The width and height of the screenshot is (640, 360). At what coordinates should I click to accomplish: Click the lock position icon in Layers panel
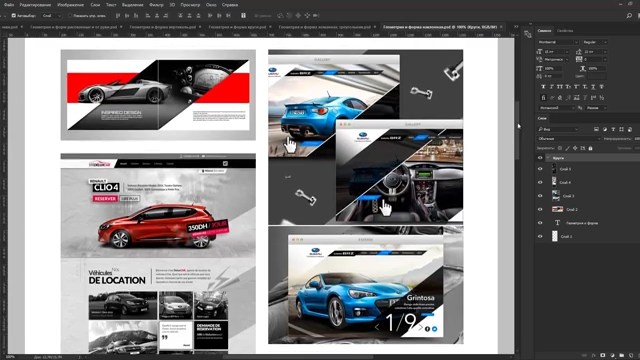tap(575, 148)
